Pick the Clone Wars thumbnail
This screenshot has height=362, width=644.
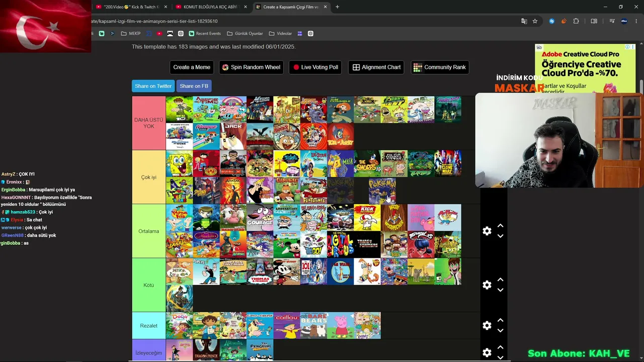[x=448, y=164]
